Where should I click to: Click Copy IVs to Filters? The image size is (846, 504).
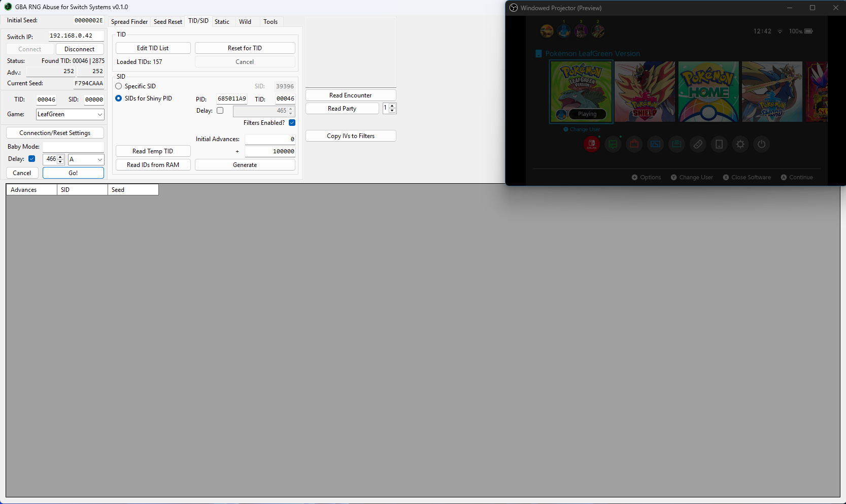click(x=350, y=136)
